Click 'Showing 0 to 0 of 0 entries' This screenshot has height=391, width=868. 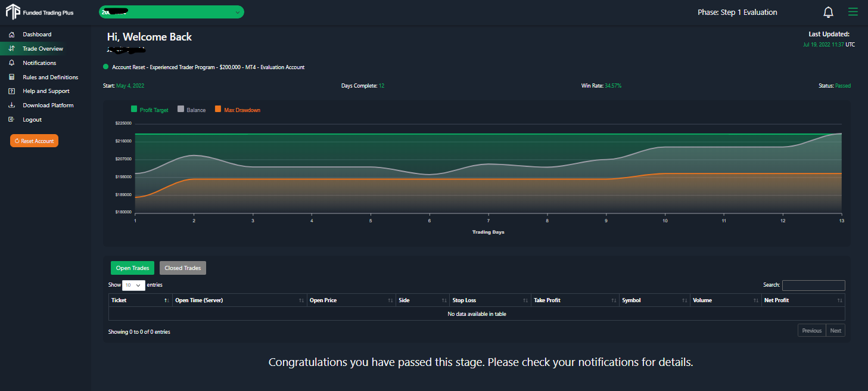[139, 332]
